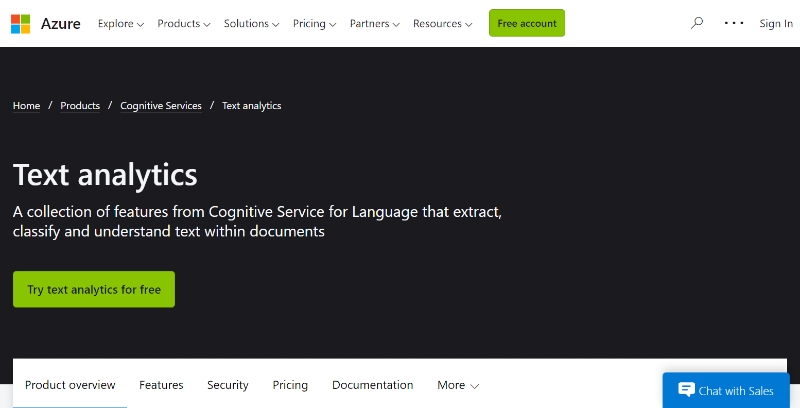800x408 pixels.
Task: Go to Cognitive Services breadcrumb link
Action: coord(161,106)
